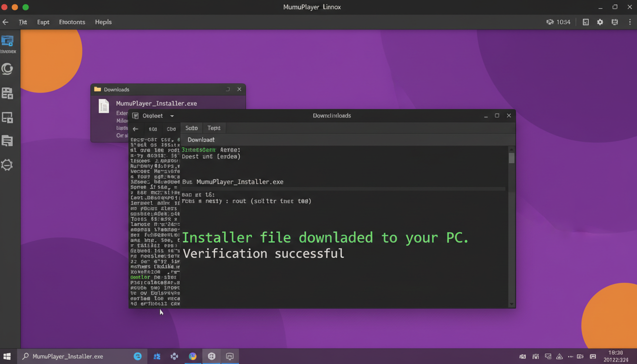Maximize the terminal window

[x=497, y=116]
